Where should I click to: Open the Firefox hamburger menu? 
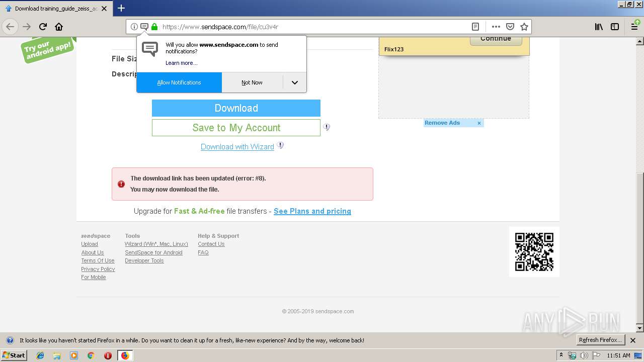click(635, 27)
